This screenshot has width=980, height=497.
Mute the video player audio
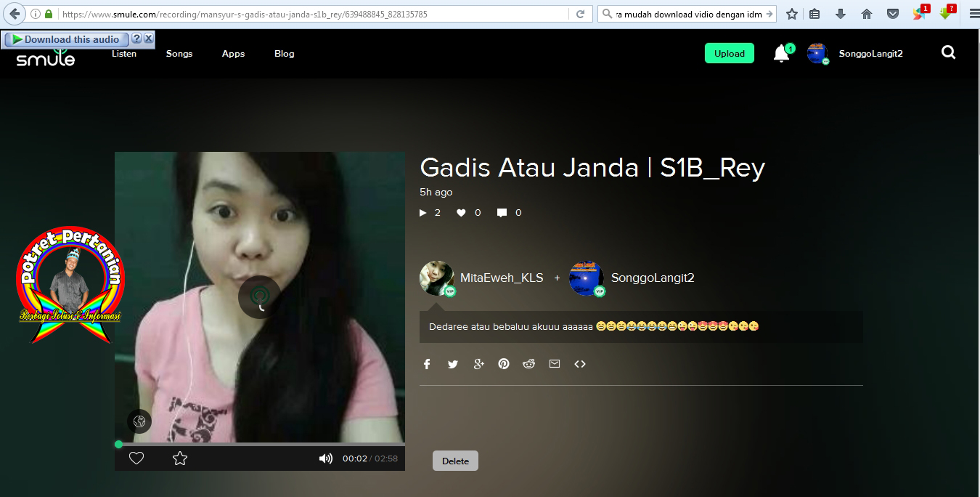pos(325,458)
